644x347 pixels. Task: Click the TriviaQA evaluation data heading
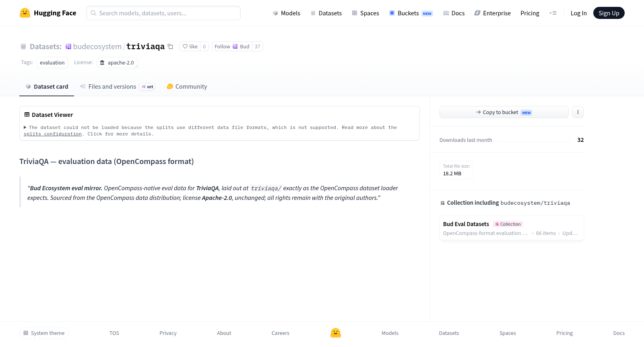tap(107, 162)
